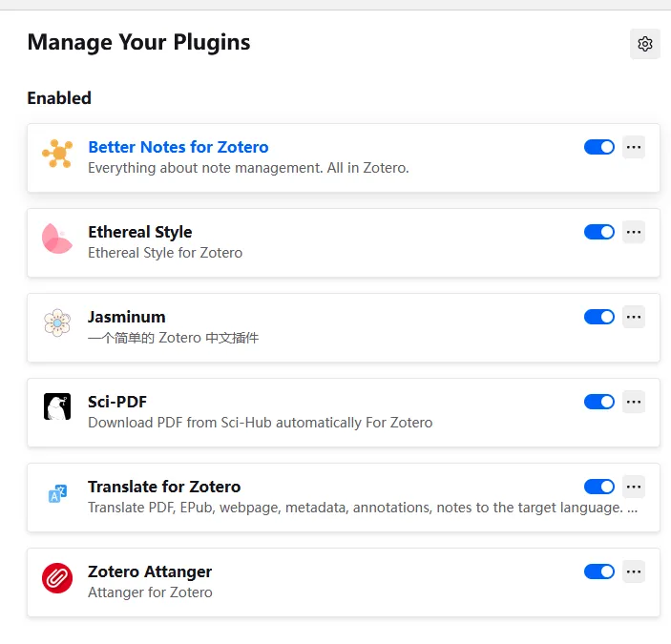Click the Jasminum flower icon
The image size is (671, 644).
point(57,322)
